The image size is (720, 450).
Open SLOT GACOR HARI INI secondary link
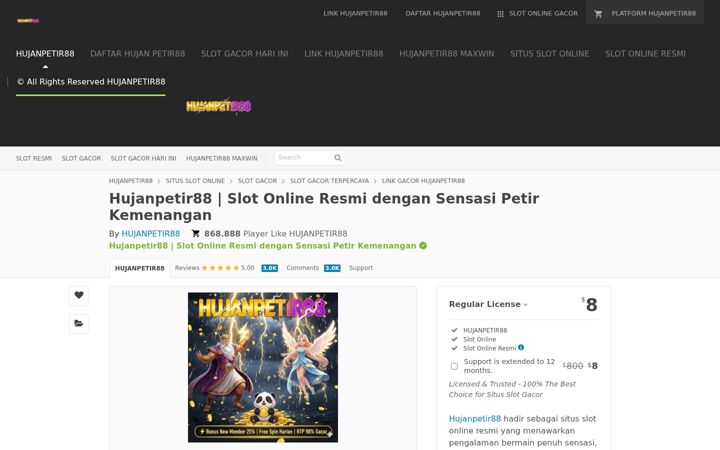[x=143, y=158]
